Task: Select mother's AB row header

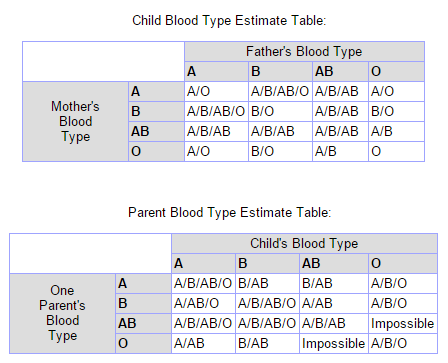Action: coord(156,131)
